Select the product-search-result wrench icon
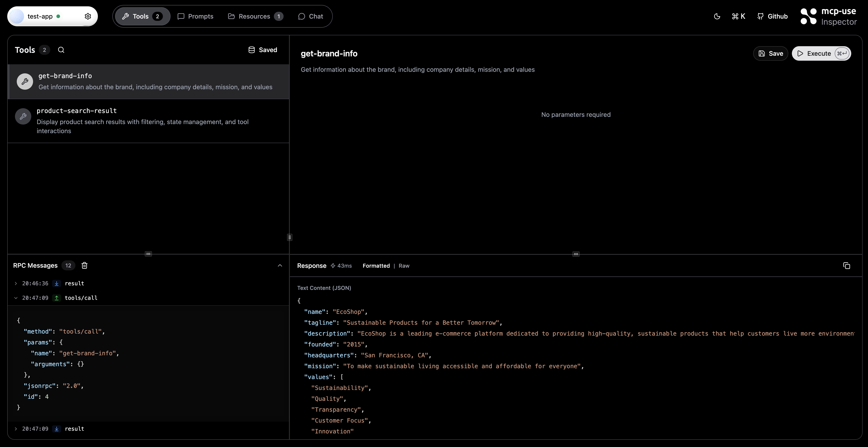 point(23,116)
